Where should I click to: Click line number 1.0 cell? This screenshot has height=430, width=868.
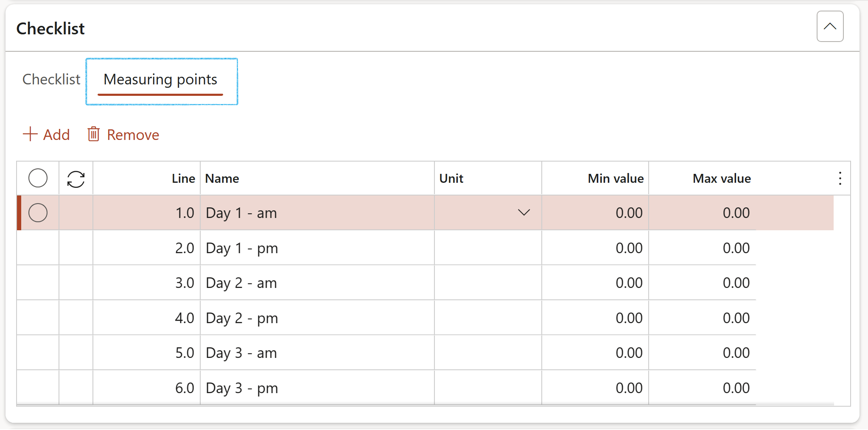pos(146,213)
